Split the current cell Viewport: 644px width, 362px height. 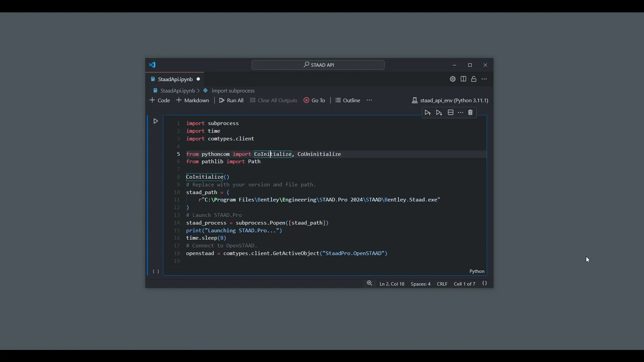[451, 113]
